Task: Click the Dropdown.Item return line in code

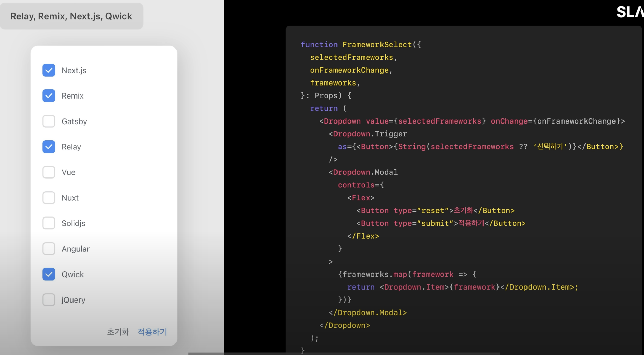Action: [x=463, y=287]
